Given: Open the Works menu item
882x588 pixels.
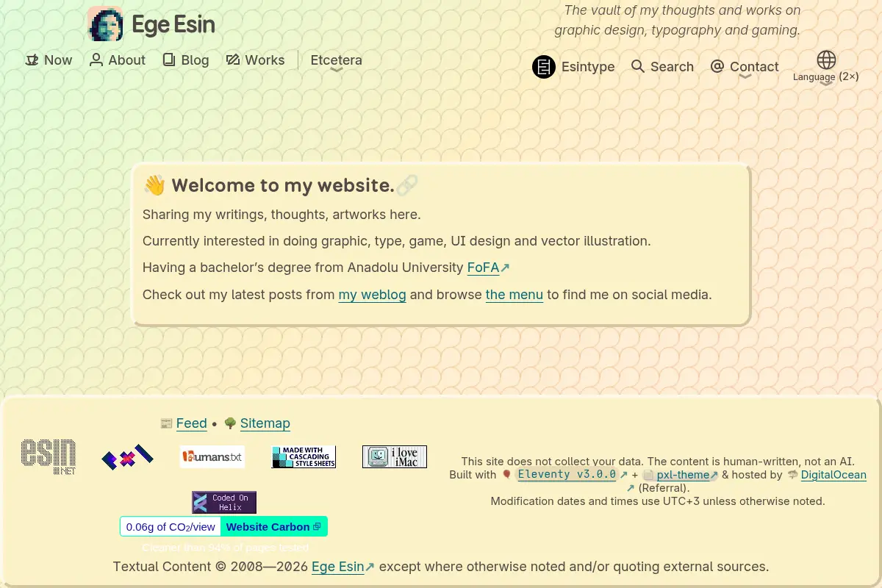Looking at the screenshot, I should click(x=255, y=60).
